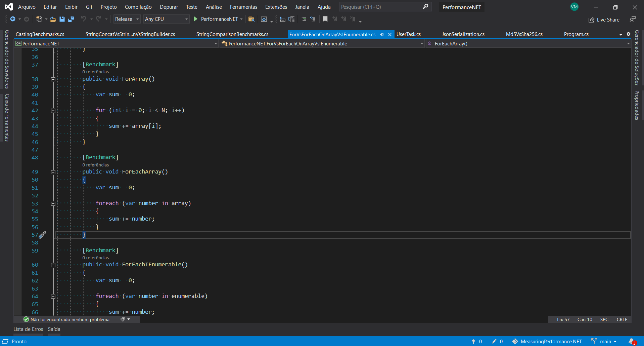Show the hidden open tabs overflow list
This screenshot has width=644, height=346.
point(620,35)
